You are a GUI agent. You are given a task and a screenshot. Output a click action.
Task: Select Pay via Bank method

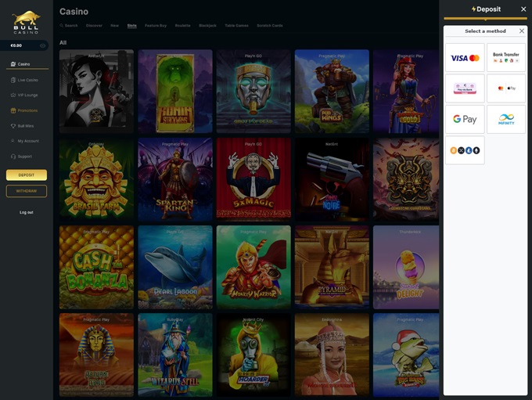point(465,88)
